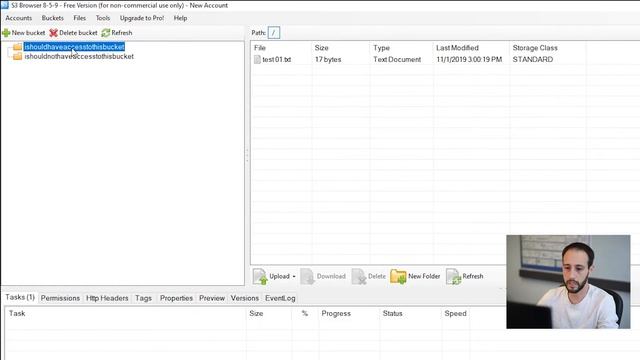Click the Upload button label
The width and height of the screenshot is (640, 360).
coord(279,276)
